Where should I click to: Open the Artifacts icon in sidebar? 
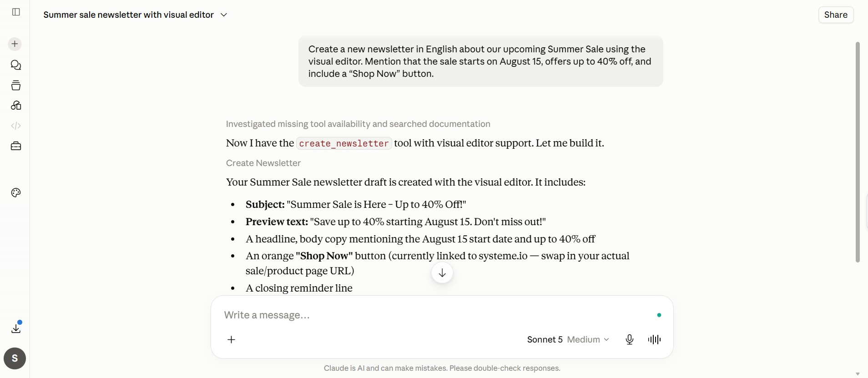pyautogui.click(x=16, y=106)
